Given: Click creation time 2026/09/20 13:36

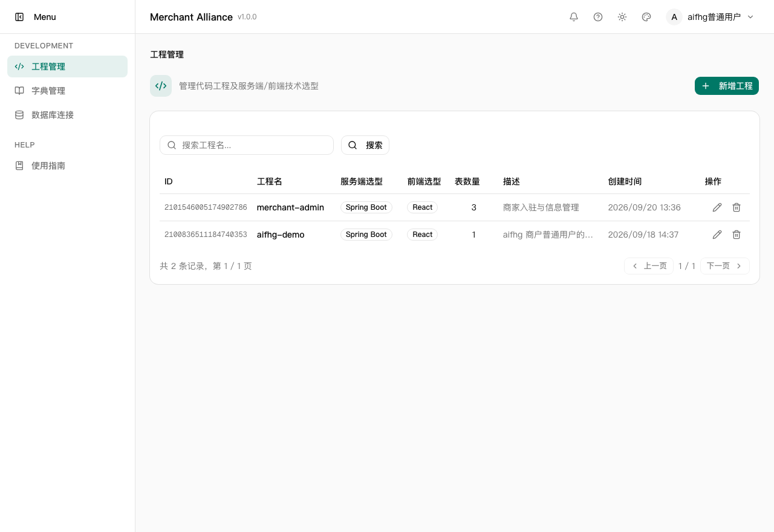Looking at the screenshot, I should point(645,207).
